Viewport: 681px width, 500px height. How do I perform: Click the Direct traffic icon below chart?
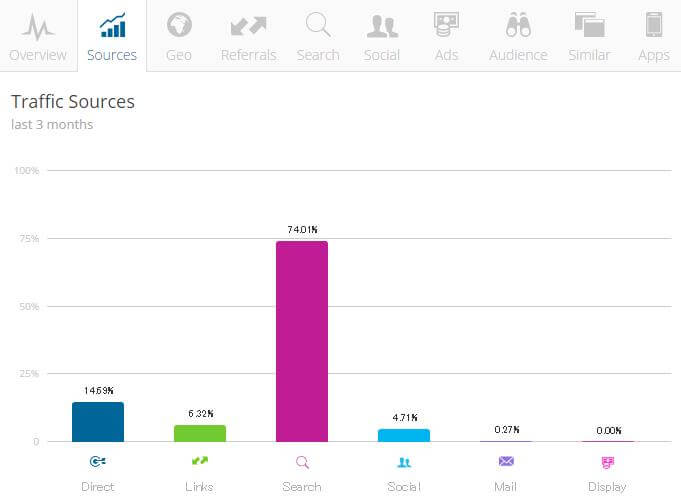[x=98, y=461]
